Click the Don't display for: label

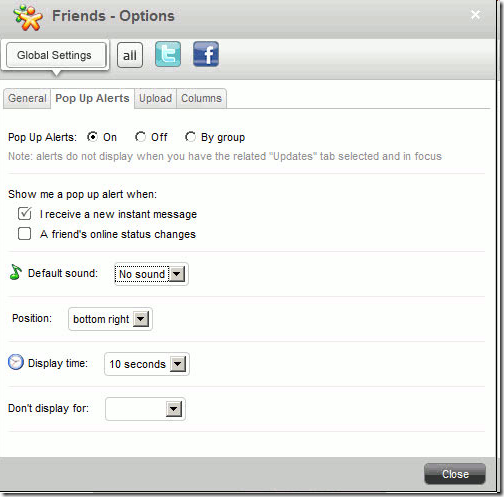coord(48,408)
